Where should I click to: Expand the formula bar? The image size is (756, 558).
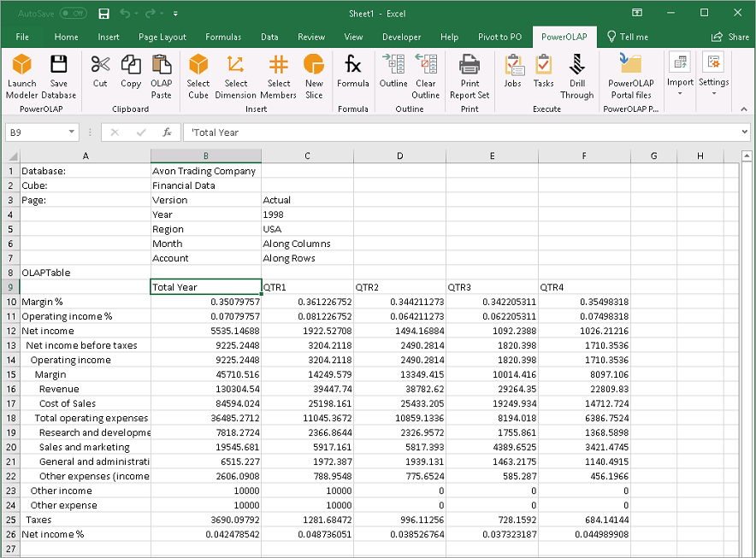pos(744,132)
